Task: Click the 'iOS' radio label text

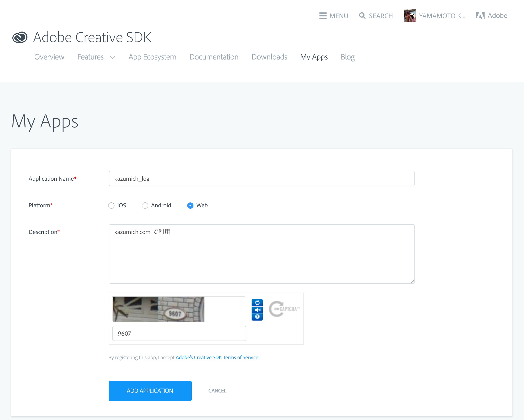Action: [122, 206]
